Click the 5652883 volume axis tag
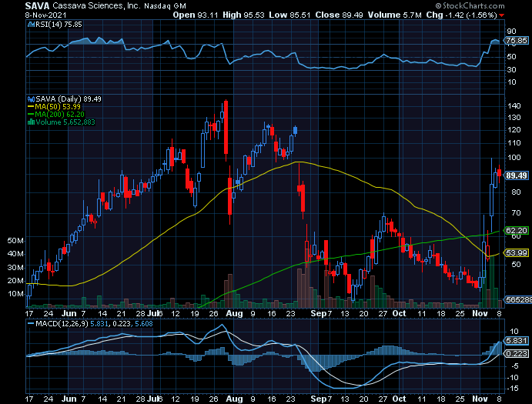Viewport: 532px width, 404px height. (518, 299)
